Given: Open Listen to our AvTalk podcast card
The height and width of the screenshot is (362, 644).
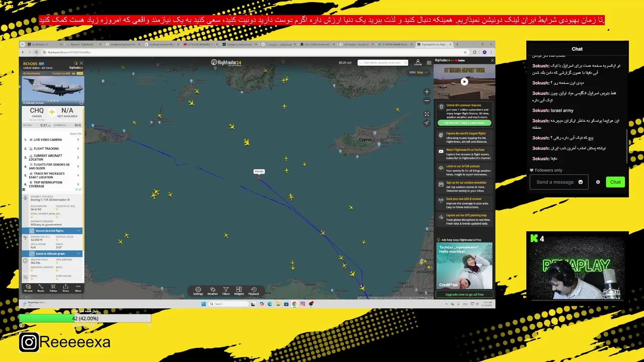Looking at the screenshot, I should (x=464, y=170).
